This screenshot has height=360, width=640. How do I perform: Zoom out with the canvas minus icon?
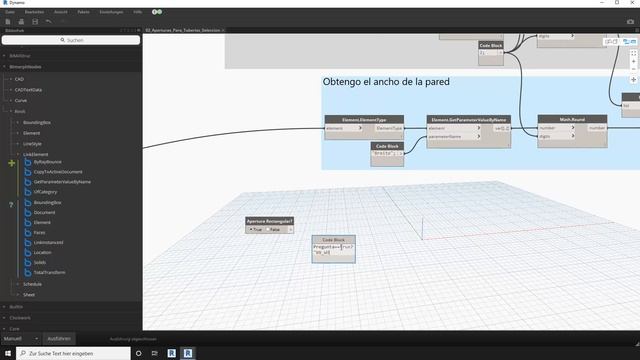pos(633,69)
